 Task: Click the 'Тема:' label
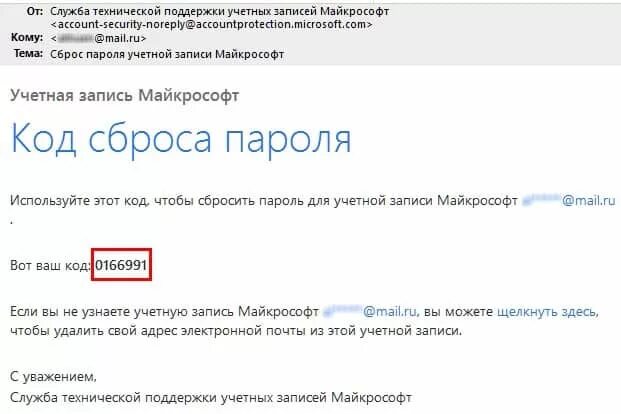click(29, 53)
